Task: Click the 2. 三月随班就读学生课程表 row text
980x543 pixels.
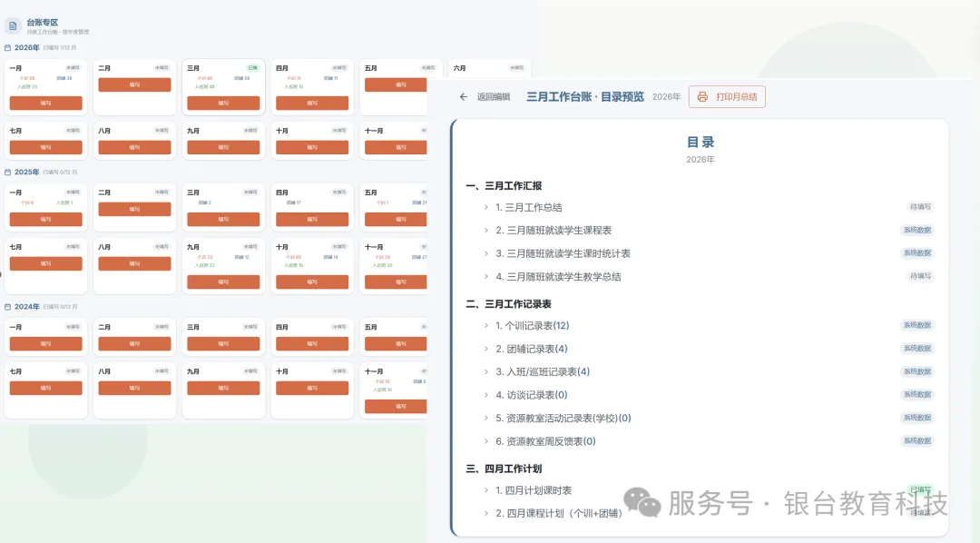Action: click(x=554, y=231)
